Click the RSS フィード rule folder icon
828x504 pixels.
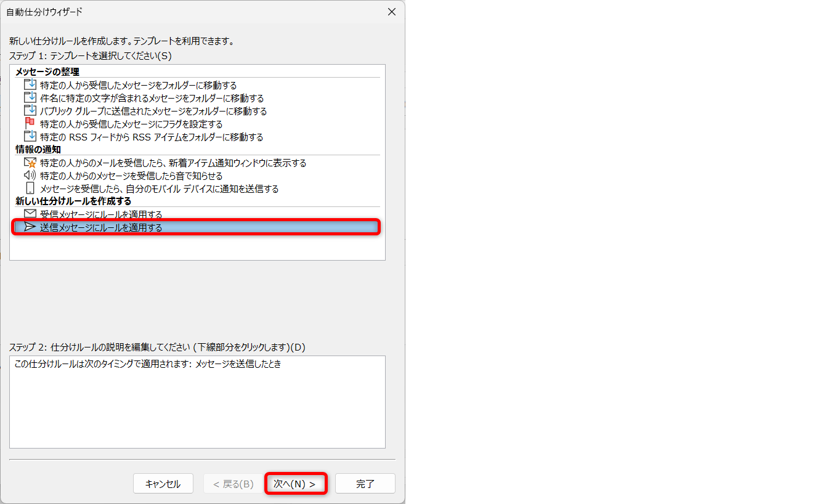[x=30, y=137]
